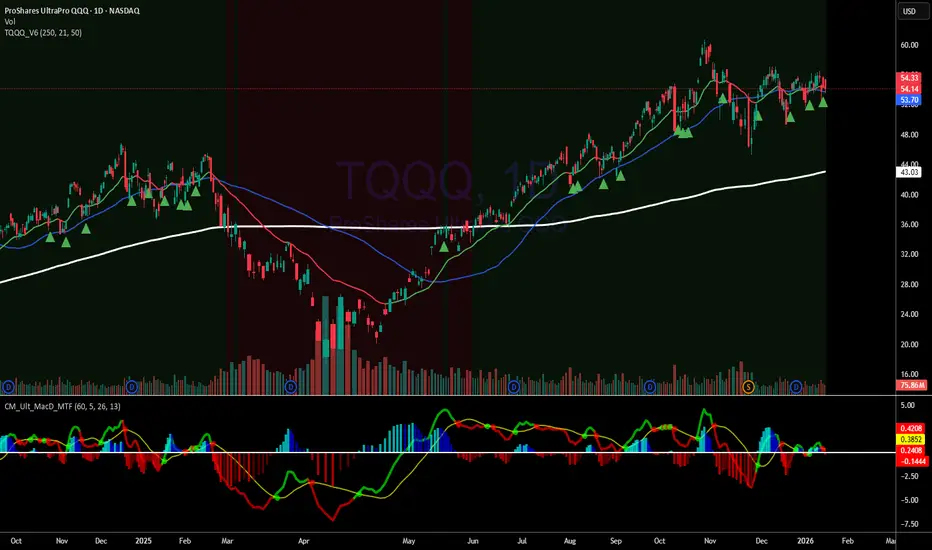Click the Jun label on the time axis
Image resolution: width=932 pixels, height=550 pixels.
(473, 541)
